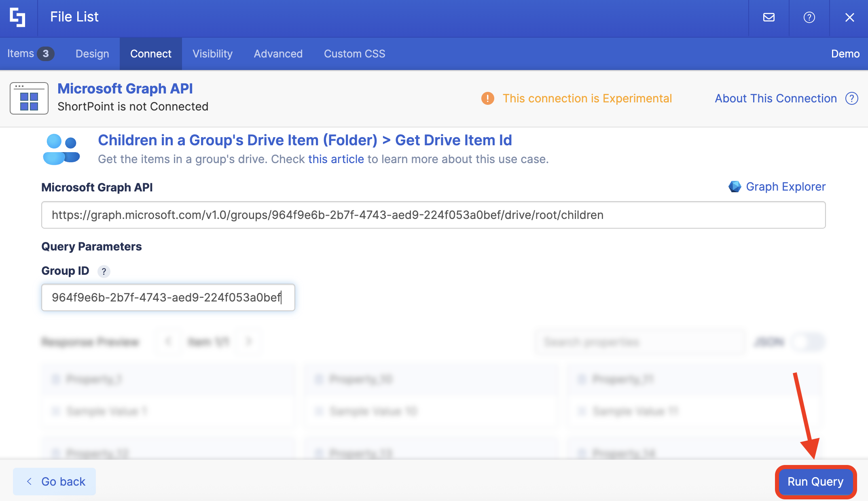868x501 pixels.
Task: Click the Graph Explorer gem icon
Action: [735, 187]
